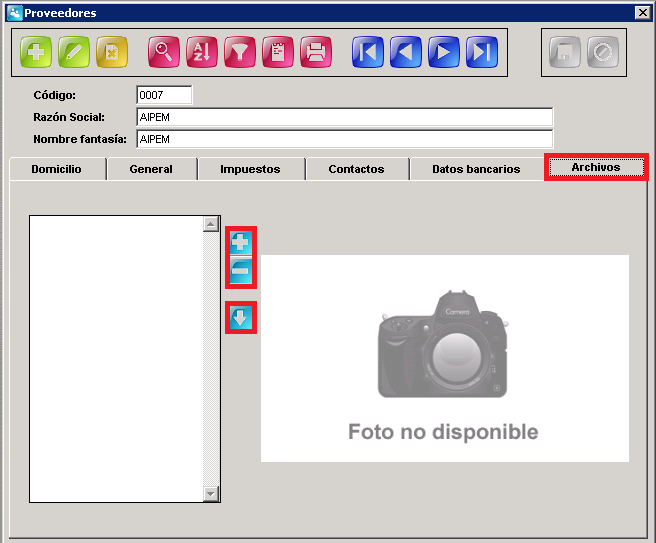The width and height of the screenshot is (656, 543).
Task: Open the General tab
Action: pyautogui.click(x=151, y=169)
